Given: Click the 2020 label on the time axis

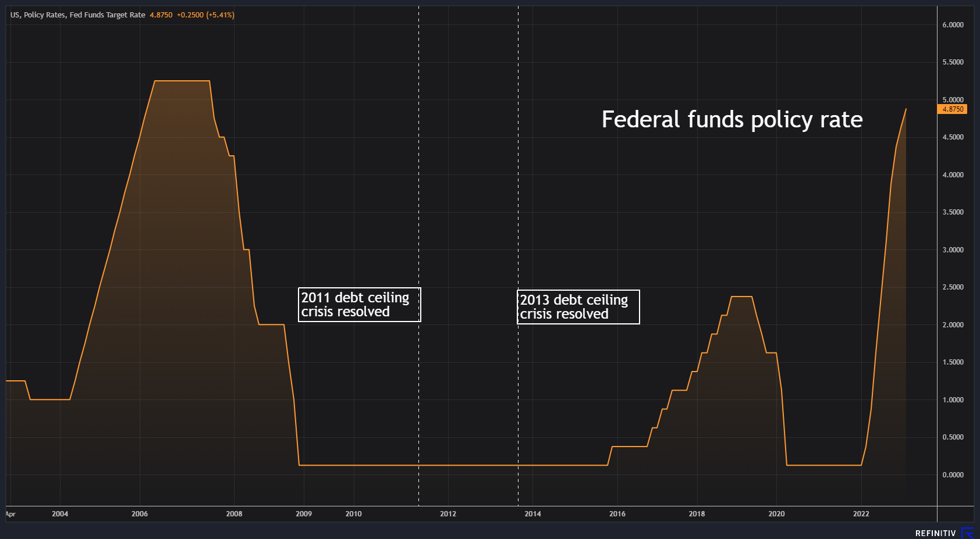Looking at the screenshot, I should [776, 514].
